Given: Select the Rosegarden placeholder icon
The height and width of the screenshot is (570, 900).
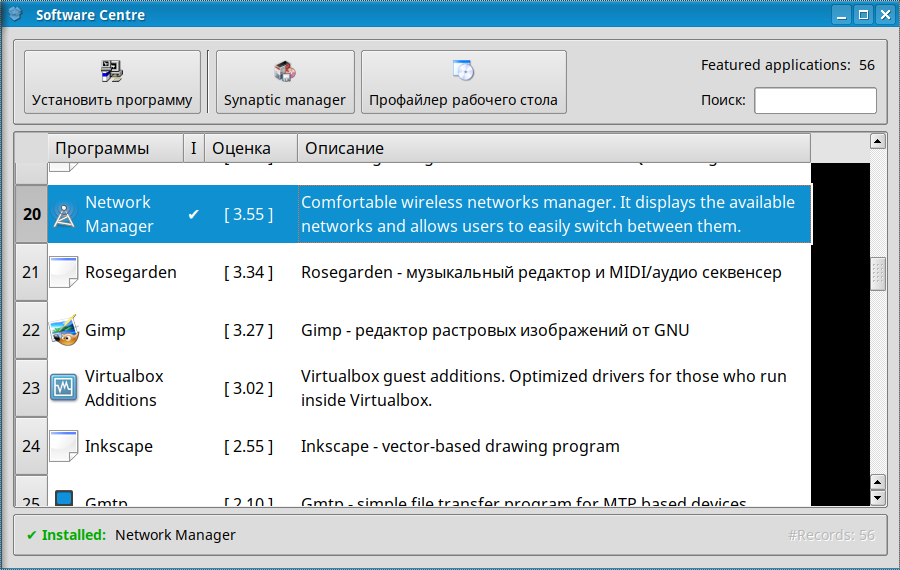Looking at the screenshot, I should 64,272.
